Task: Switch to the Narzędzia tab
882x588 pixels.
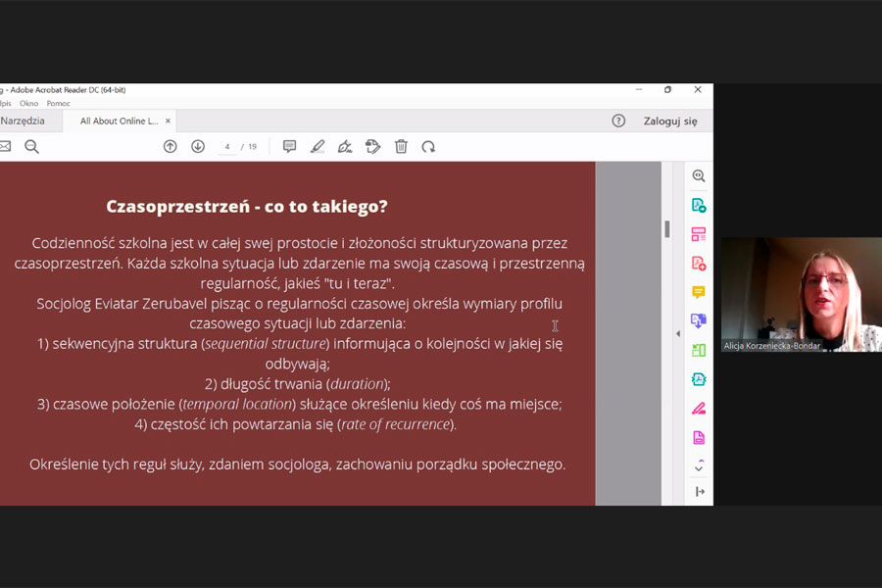Action: click(x=23, y=121)
